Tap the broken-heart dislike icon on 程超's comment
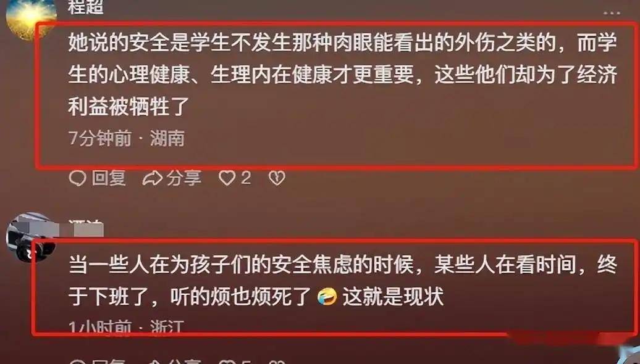The width and height of the screenshot is (640, 364). 277,178
